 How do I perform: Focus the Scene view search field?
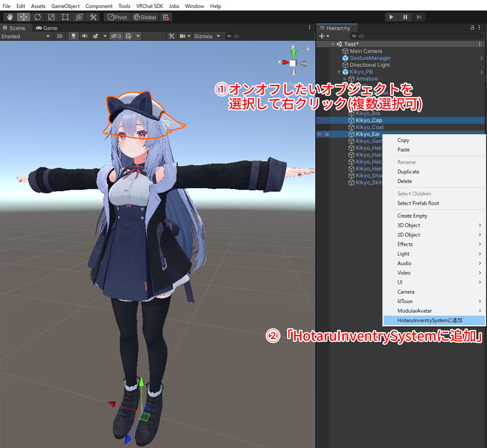tap(269, 36)
